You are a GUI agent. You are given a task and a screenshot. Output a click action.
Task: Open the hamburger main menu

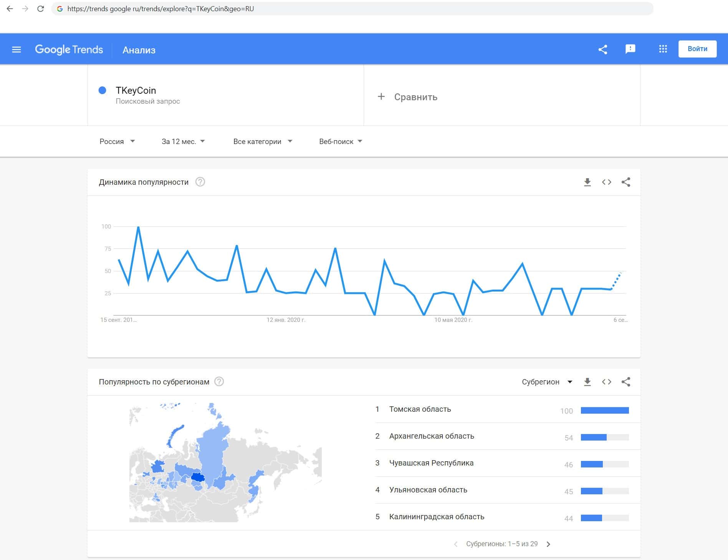pos(17,50)
